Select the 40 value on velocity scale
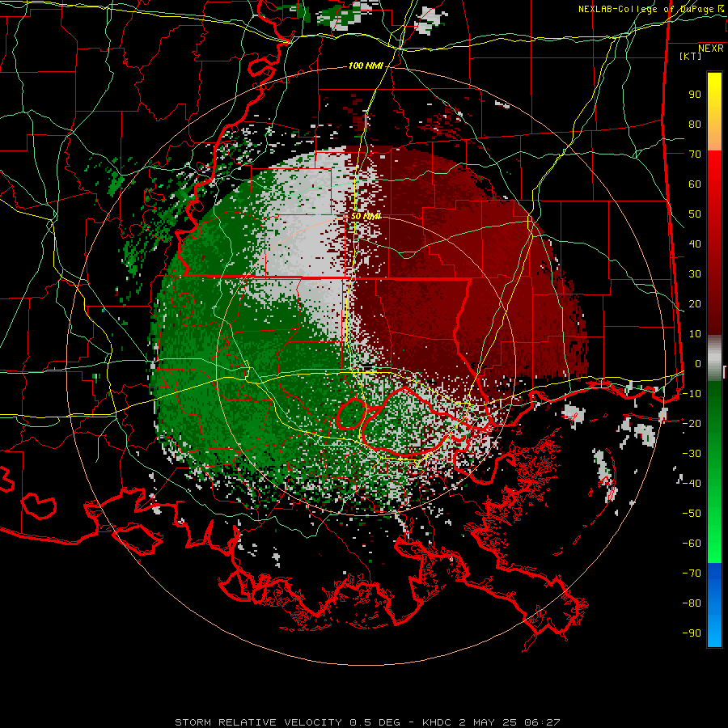728x728 pixels. coord(695,244)
